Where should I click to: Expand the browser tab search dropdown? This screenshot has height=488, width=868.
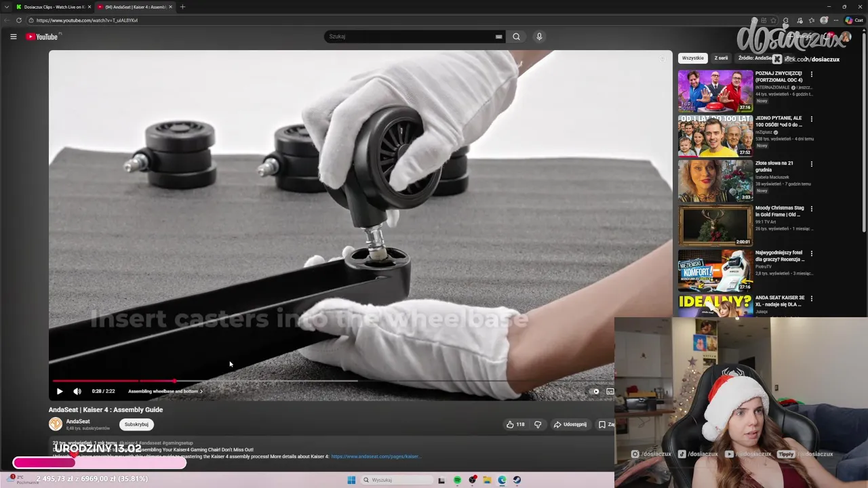7,7
